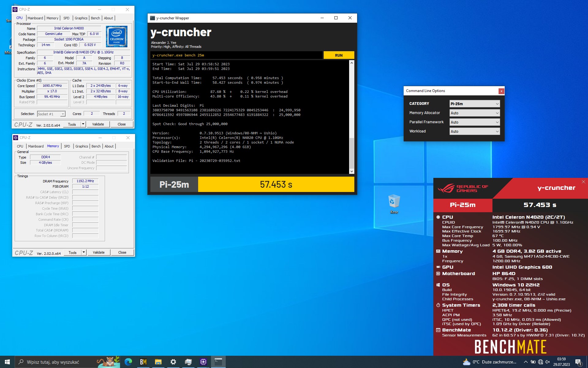Image resolution: width=588 pixels, height=368 pixels.
Task: Click the ROG Republic of Gamers logo
Action: click(x=462, y=188)
